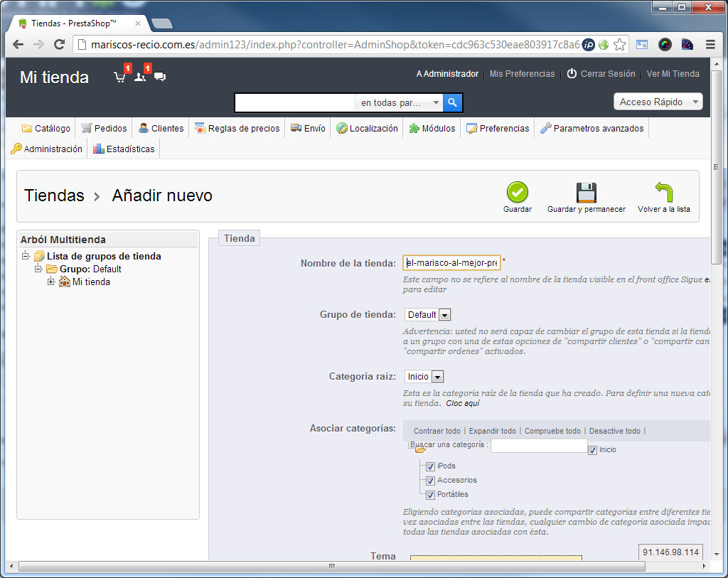The image size is (728, 578).
Task: Open the Parametros avanzados menu
Action: 591,129
